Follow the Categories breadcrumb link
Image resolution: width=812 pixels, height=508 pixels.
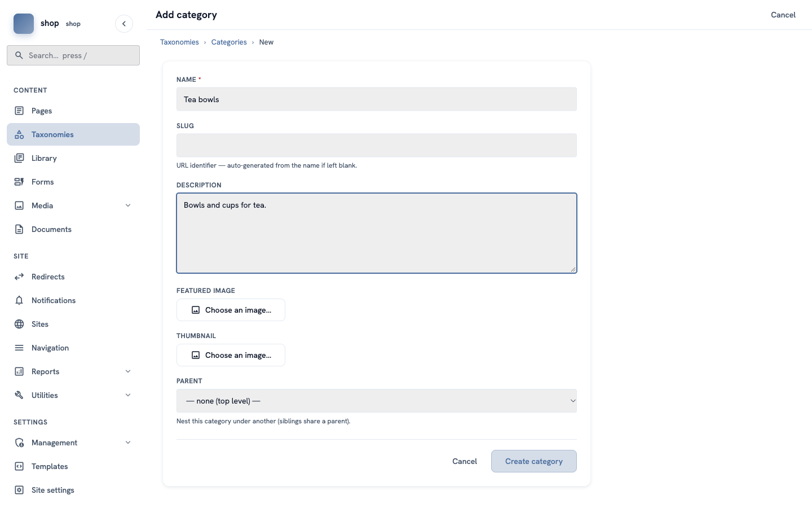(x=229, y=42)
